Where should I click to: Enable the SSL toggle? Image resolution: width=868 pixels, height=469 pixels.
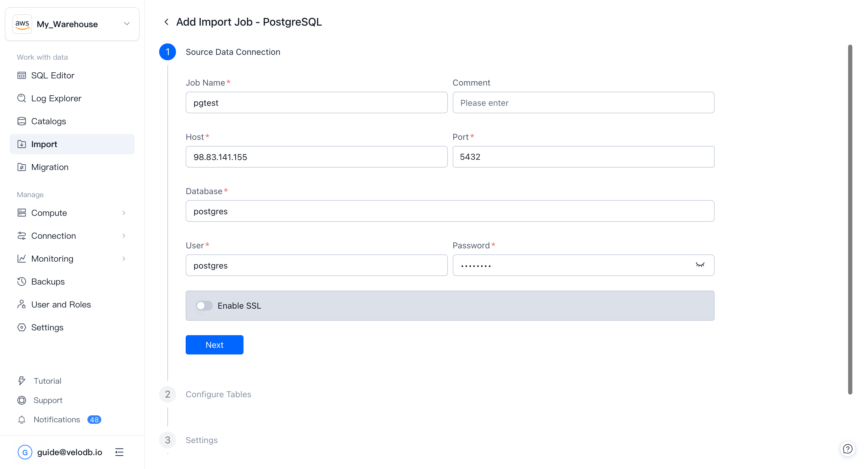(204, 306)
